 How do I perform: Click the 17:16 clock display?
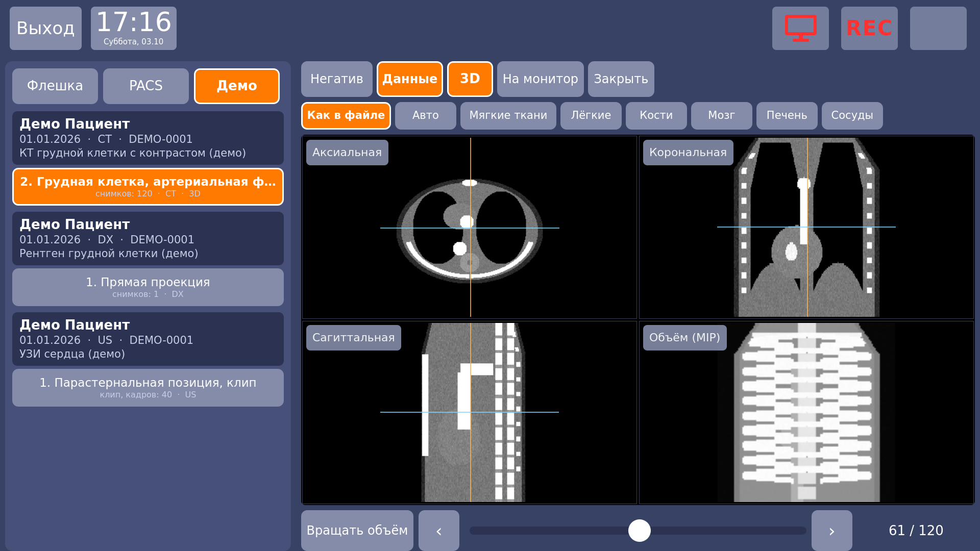pyautogui.click(x=134, y=28)
